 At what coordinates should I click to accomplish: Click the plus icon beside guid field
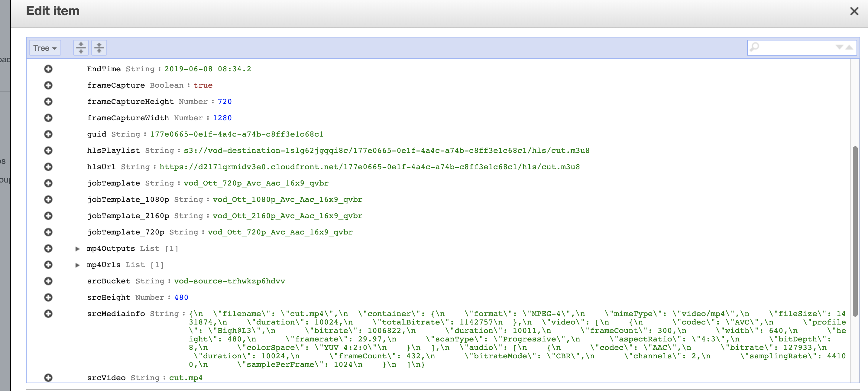click(x=48, y=134)
